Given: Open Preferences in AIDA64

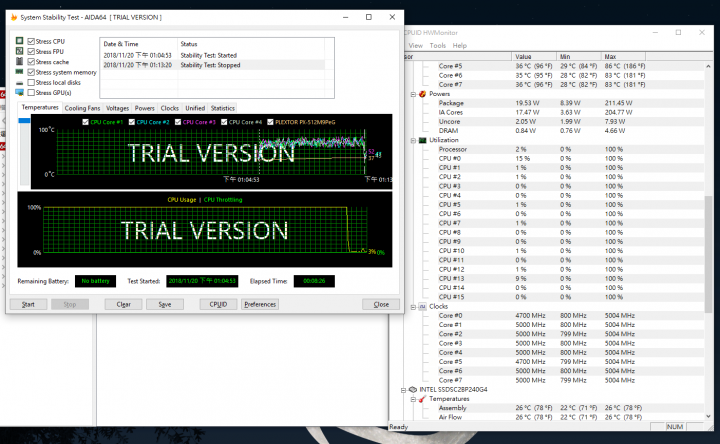Looking at the screenshot, I should tap(260, 304).
